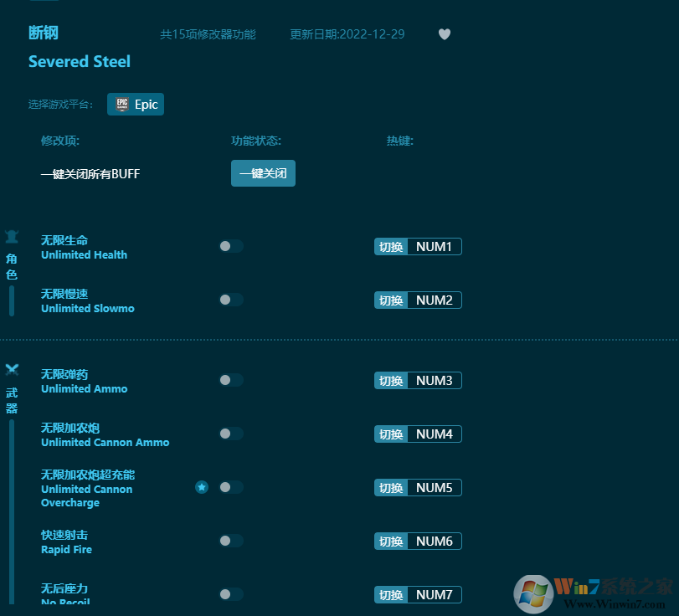Click 切换 button for NUM2 hotkey

(x=391, y=300)
